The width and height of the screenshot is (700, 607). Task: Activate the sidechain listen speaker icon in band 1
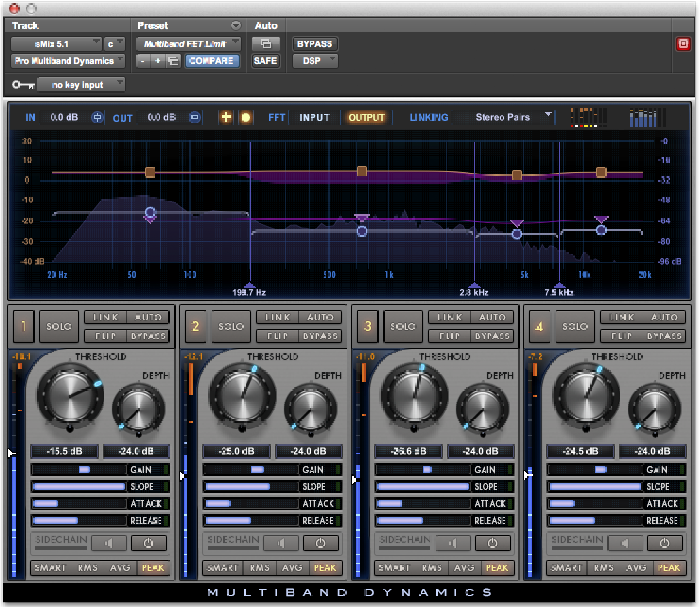109,543
